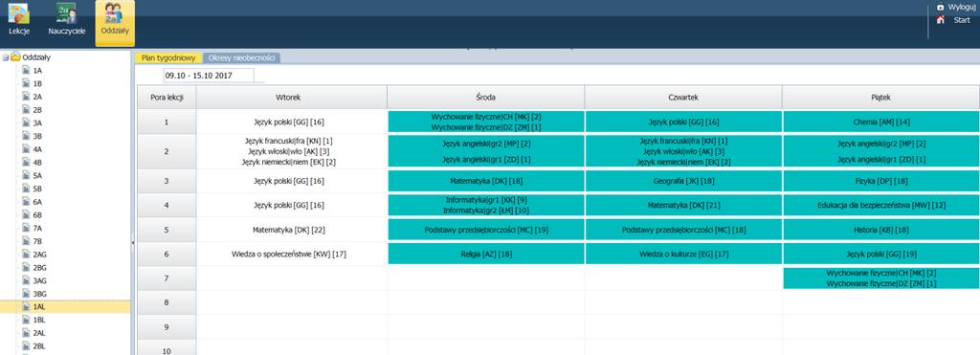Screen dimensions: 980x355
Task: Select Edukacja dla bezpieczeństwa [MW] [12] cell
Action: pyautogui.click(x=881, y=205)
